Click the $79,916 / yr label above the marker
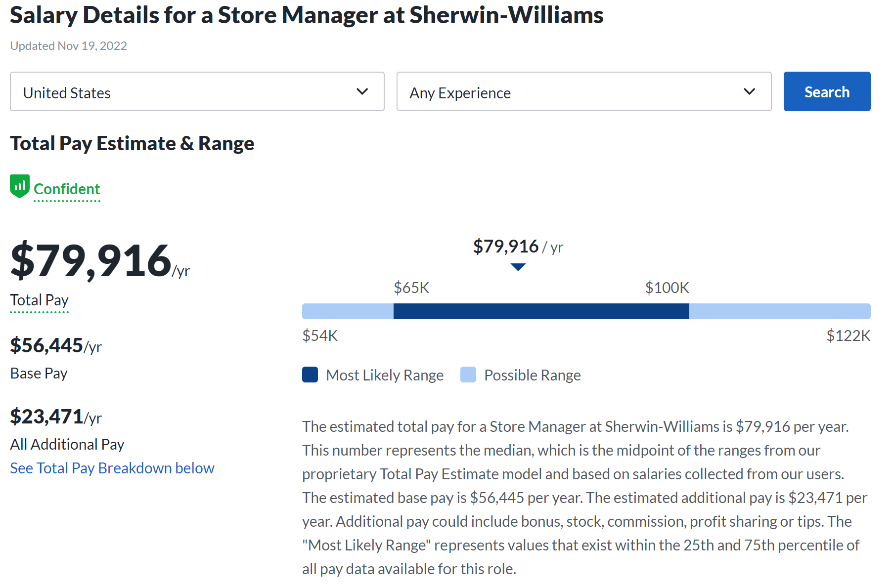The height and width of the screenshot is (588, 893). click(x=518, y=247)
